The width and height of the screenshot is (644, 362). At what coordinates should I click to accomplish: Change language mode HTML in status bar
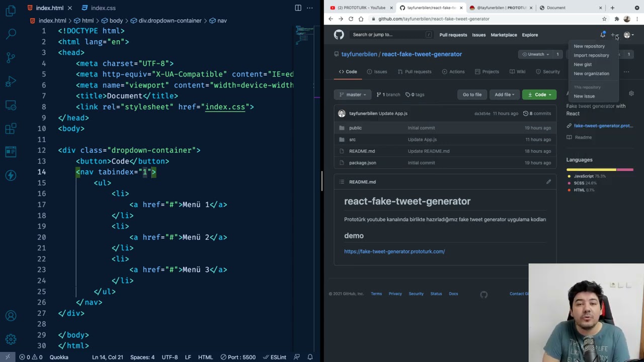[x=205, y=357]
